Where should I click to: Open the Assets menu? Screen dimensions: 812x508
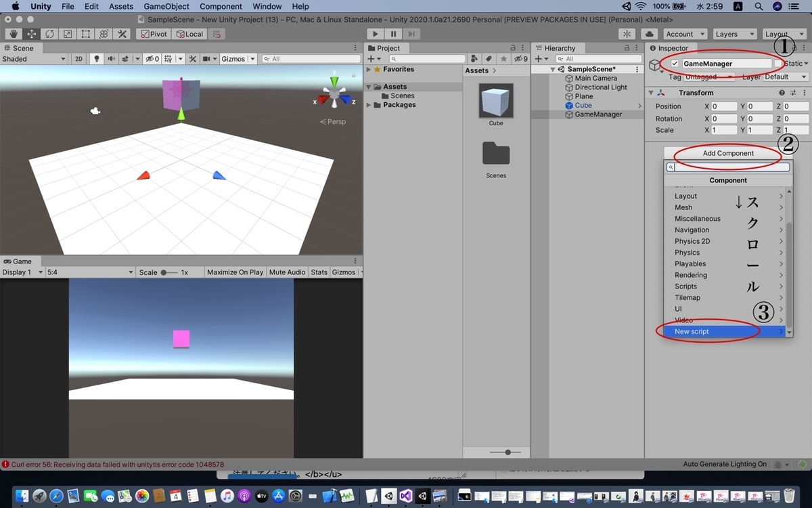coord(121,6)
